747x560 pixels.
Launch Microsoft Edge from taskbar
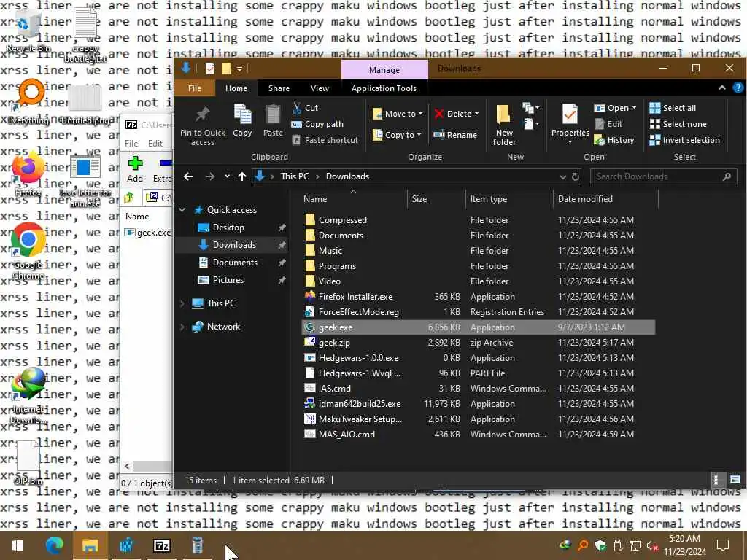pyautogui.click(x=54, y=545)
